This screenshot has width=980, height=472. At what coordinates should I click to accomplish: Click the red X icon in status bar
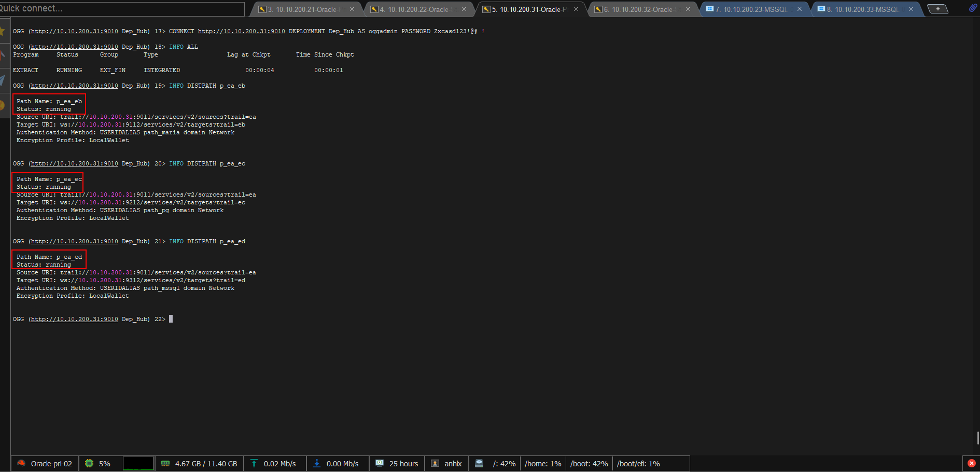972,463
